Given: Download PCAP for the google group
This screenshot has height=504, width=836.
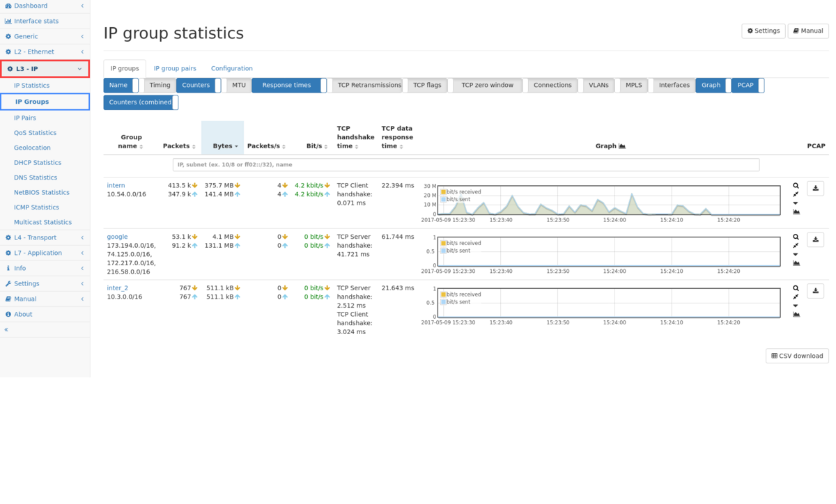Looking at the screenshot, I should (x=816, y=239).
